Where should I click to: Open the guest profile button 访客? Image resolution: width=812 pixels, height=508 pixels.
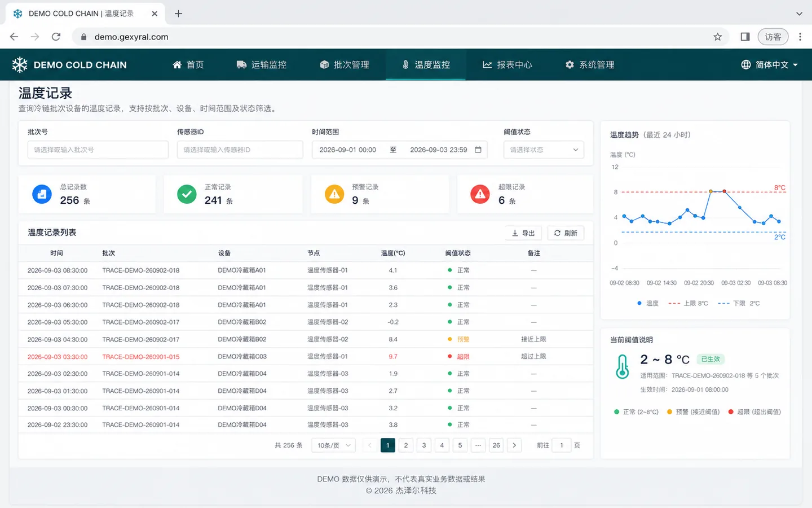pos(773,37)
